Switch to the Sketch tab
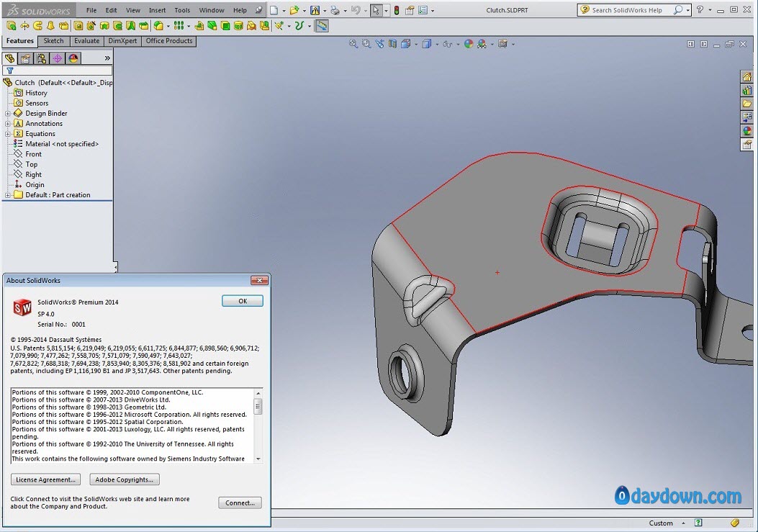 54,41
